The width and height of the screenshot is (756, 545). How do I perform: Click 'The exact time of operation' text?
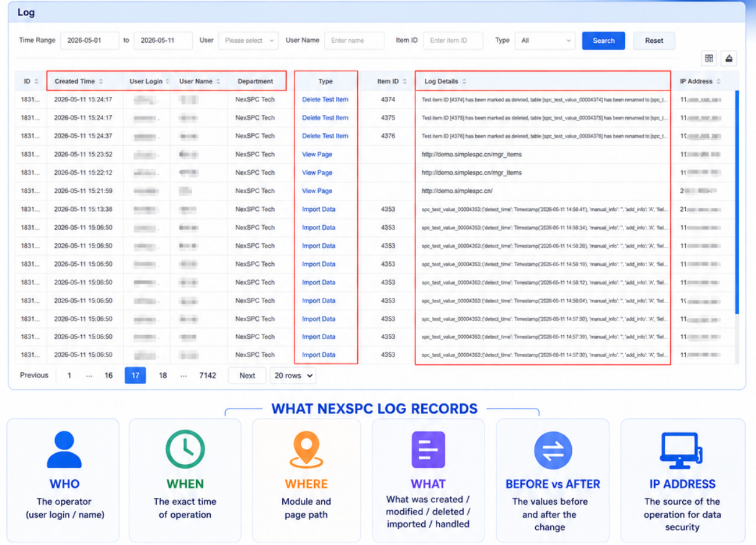pyautogui.click(x=185, y=508)
